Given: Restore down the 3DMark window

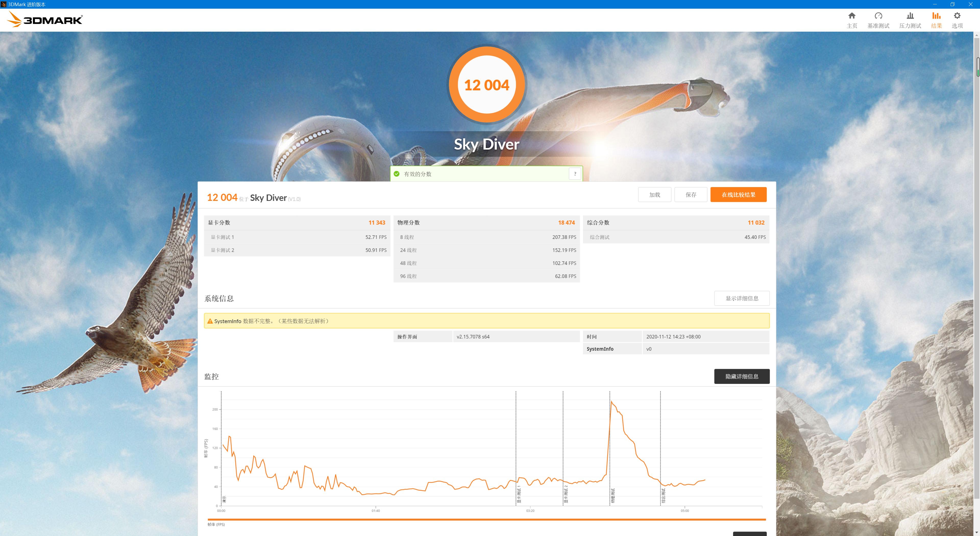Looking at the screenshot, I should (x=953, y=4).
